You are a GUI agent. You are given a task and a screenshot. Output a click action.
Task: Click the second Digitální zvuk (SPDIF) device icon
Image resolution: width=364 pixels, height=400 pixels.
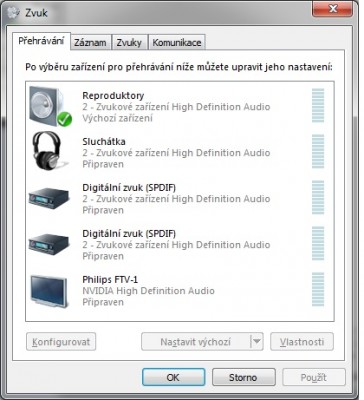[x=49, y=244]
